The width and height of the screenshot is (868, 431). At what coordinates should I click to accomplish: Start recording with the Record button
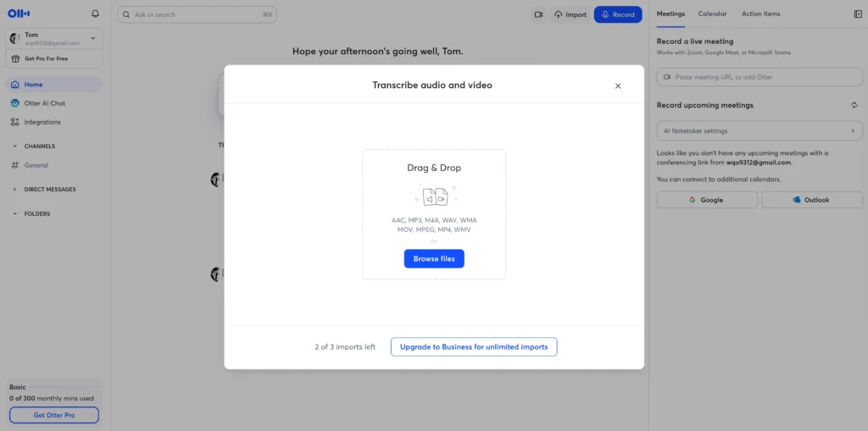tap(618, 15)
